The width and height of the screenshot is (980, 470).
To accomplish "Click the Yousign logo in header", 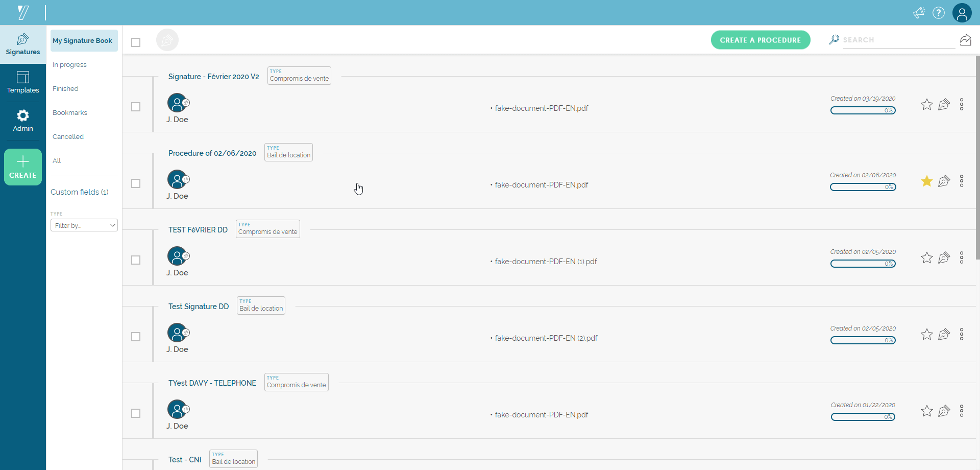I will tap(23, 12).
